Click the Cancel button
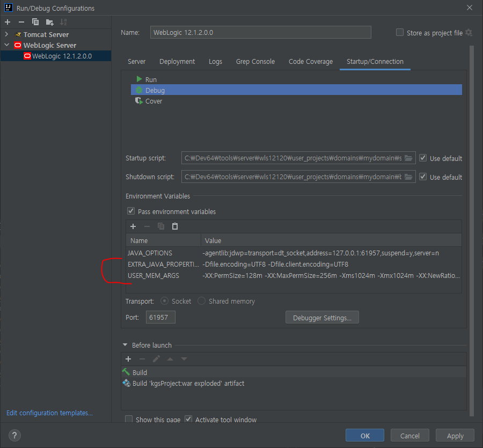The width and height of the screenshot is (483, 448). [x=409, y=436]
